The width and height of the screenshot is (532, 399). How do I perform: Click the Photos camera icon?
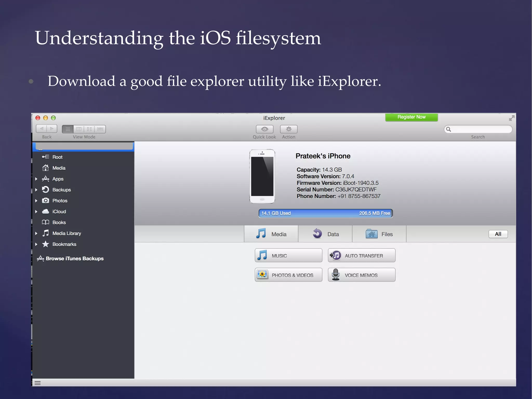[45, 201]
